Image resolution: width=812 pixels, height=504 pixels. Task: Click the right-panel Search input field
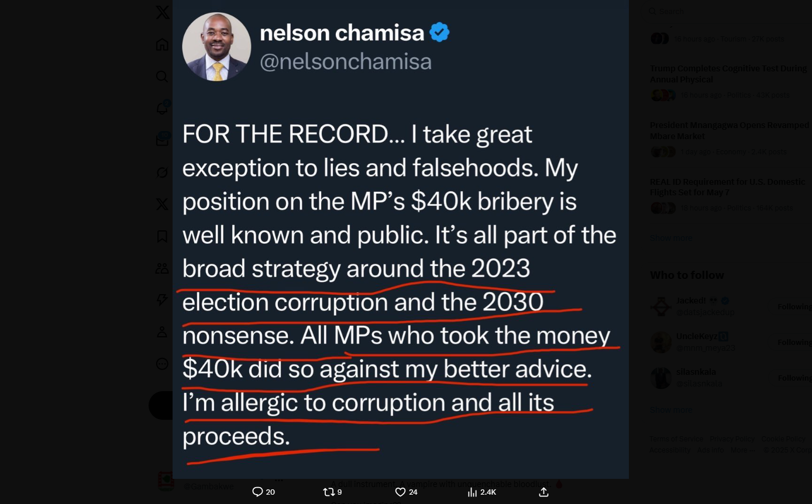click(x=725, y=11)
